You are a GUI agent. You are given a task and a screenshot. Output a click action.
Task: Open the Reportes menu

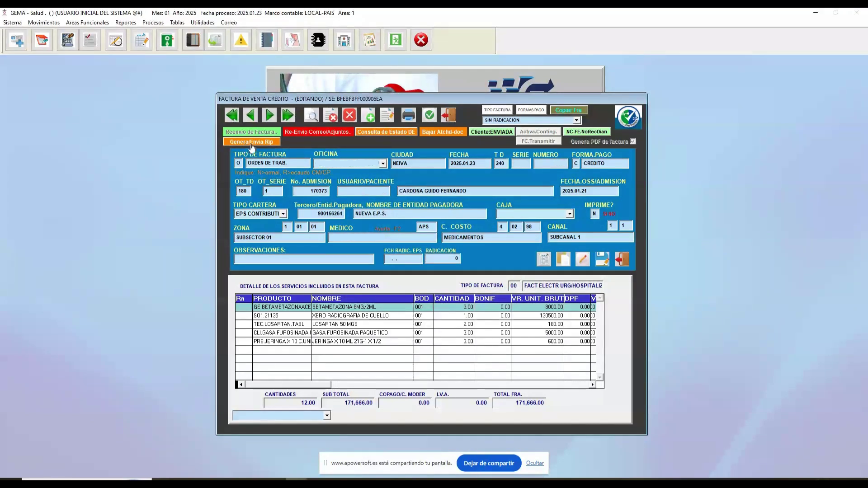coord(126,23)
